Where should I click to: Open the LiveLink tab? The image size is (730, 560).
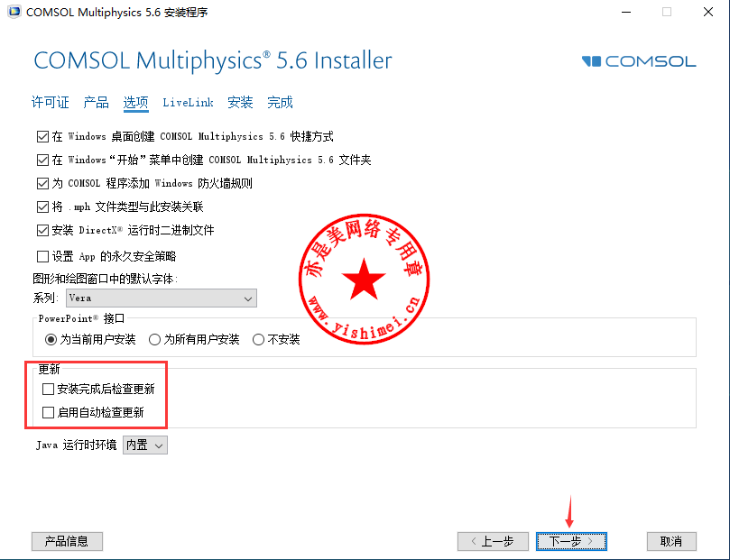pos(188,102)
